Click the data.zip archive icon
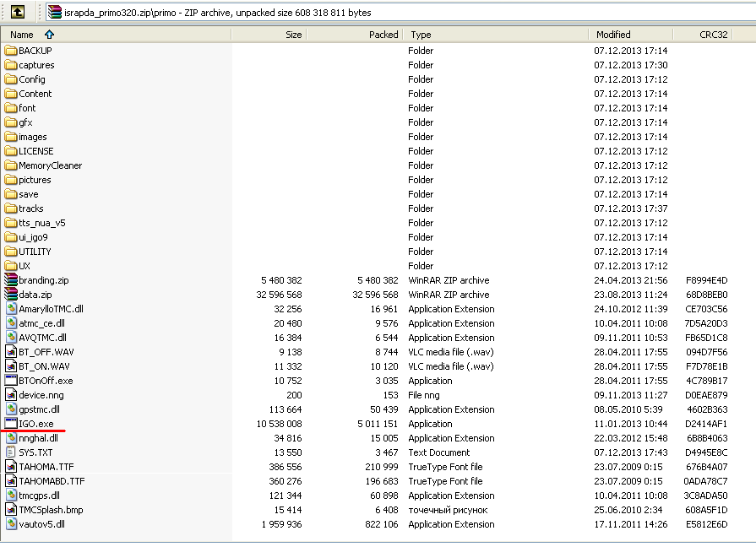Image resolution: width=756 pixels, height=547 pixels. pyautogui.click(x=11, y=295)
